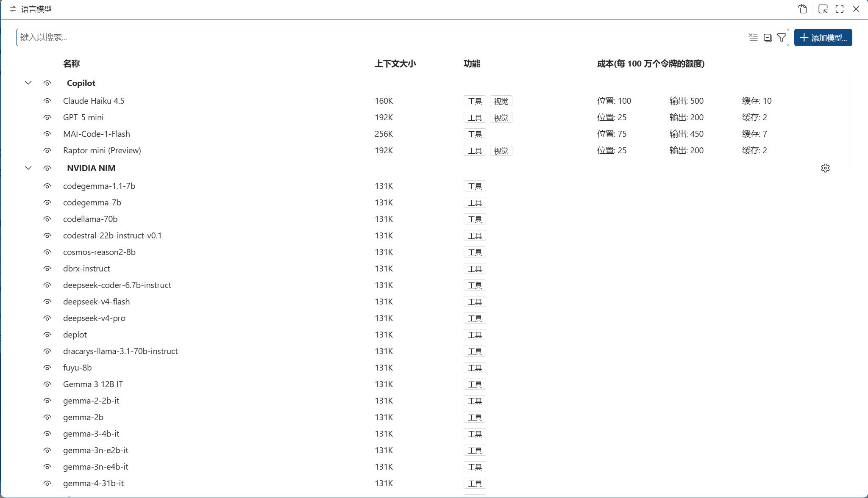Toggle the eye for Gemma 3 12B IT
868x498 pixels.
click(x=47, y=384)
